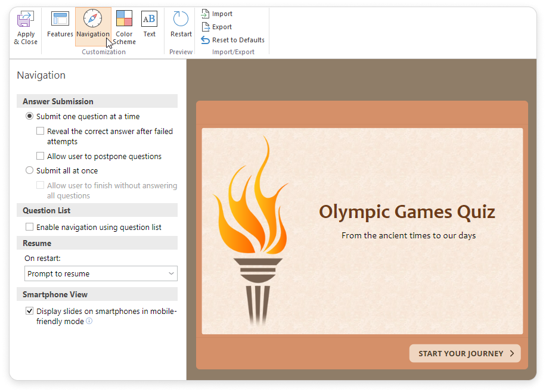Check Allow user to postpone questions
This screenshot has width=546, height=392.
pos(41,157)
